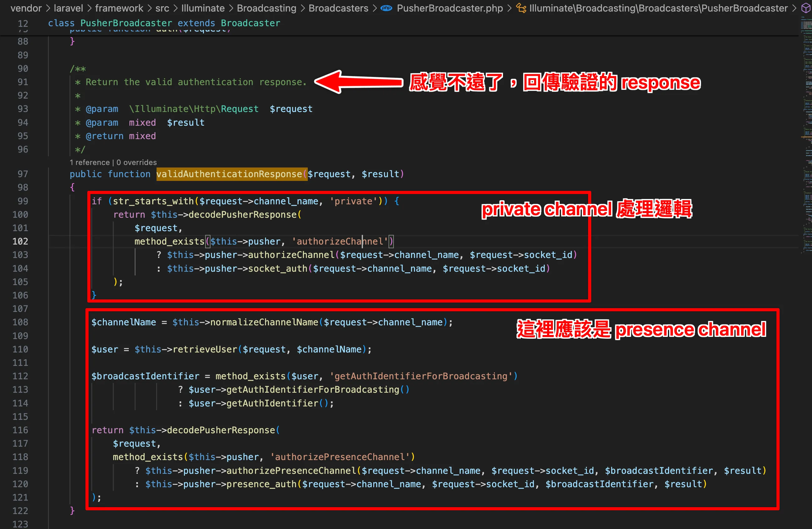Click the '1 reference' code lens link
Image resolution: width=812 pixels, height=529 pixels.
(89, 163)
